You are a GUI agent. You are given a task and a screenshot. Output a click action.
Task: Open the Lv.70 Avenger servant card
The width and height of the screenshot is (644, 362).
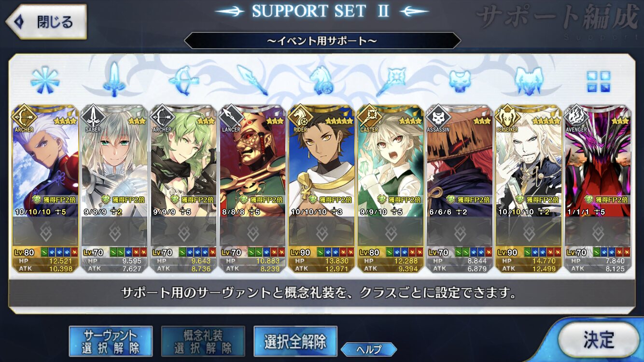(x=598, y=189)
